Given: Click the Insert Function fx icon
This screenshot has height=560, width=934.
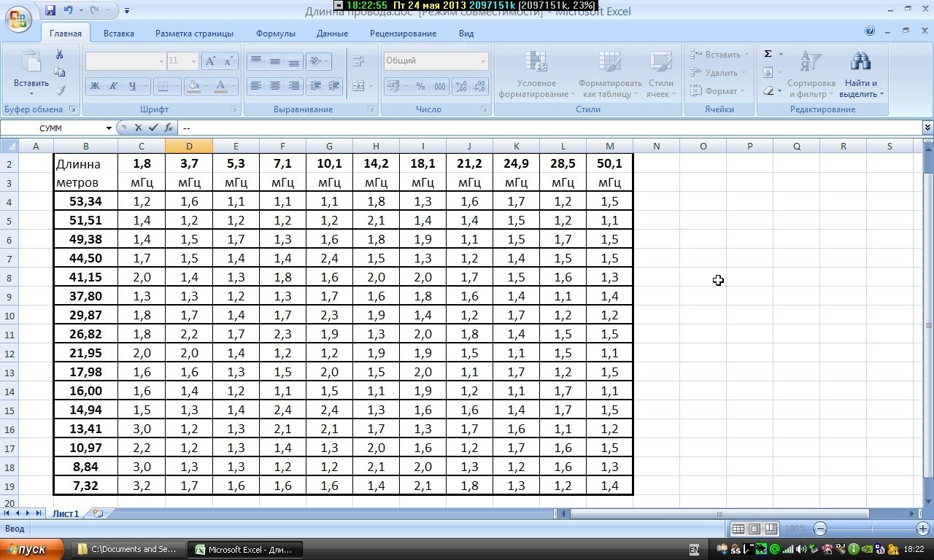Looking at the screenshot, I should [x=168, y=128].
